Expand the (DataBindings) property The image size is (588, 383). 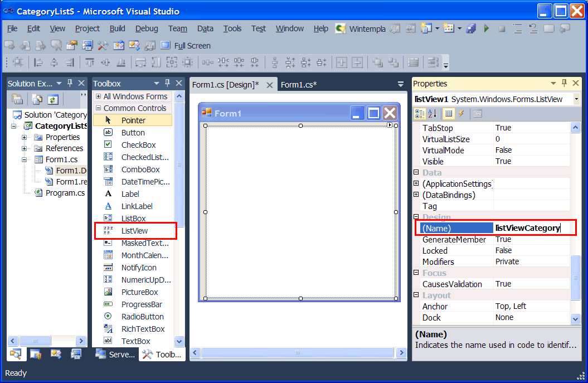[416, 195]
